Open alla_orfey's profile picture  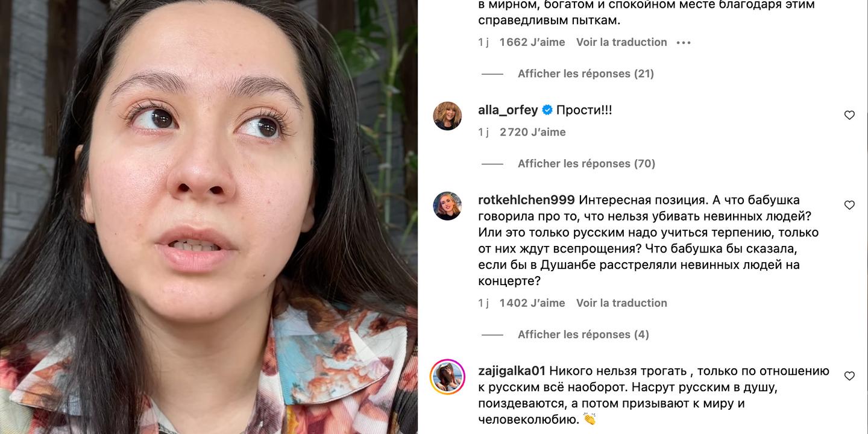tap(447, 116)
